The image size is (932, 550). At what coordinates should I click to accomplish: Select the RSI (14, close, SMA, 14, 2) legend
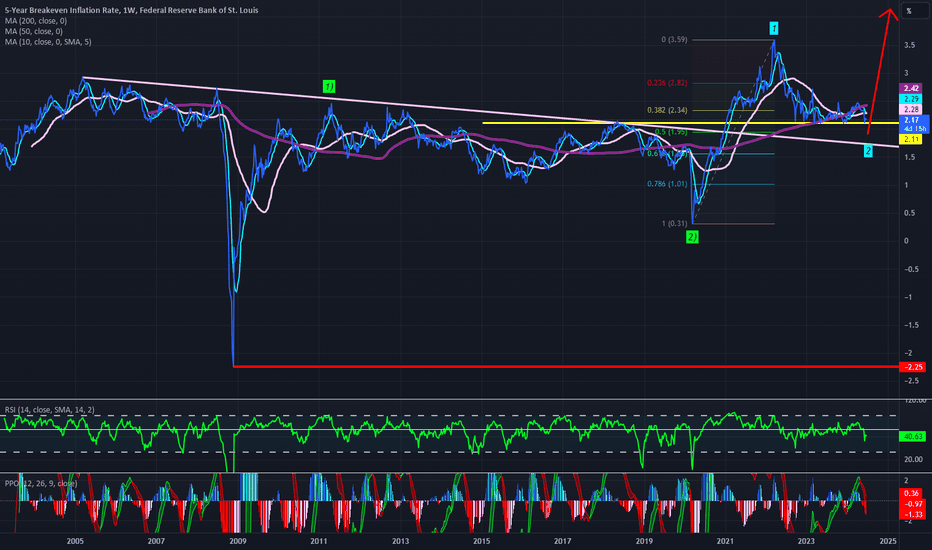pos(49,410)
